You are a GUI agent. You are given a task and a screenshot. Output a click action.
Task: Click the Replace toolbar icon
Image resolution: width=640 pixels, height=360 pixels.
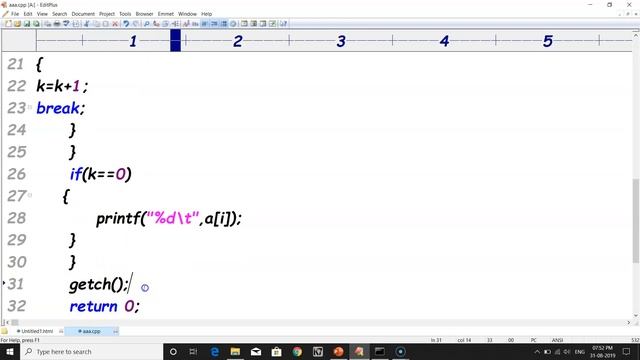(156, 24)
